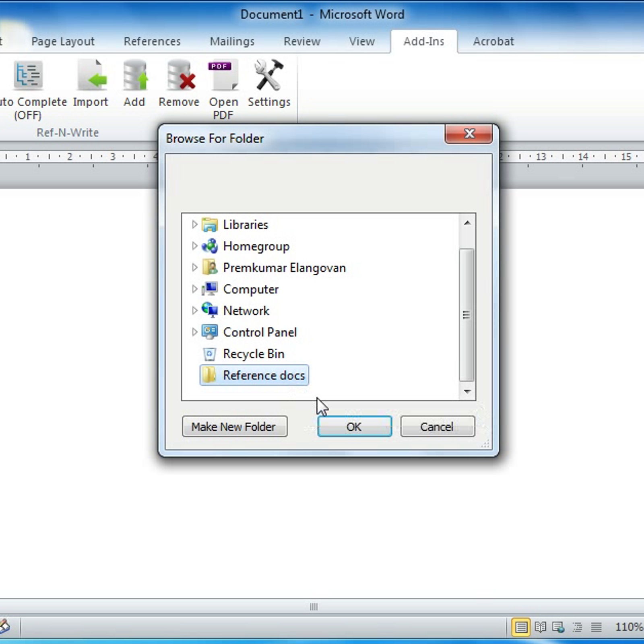
Task: Click the dialog resize grip corner
Action: coord(486,443)
